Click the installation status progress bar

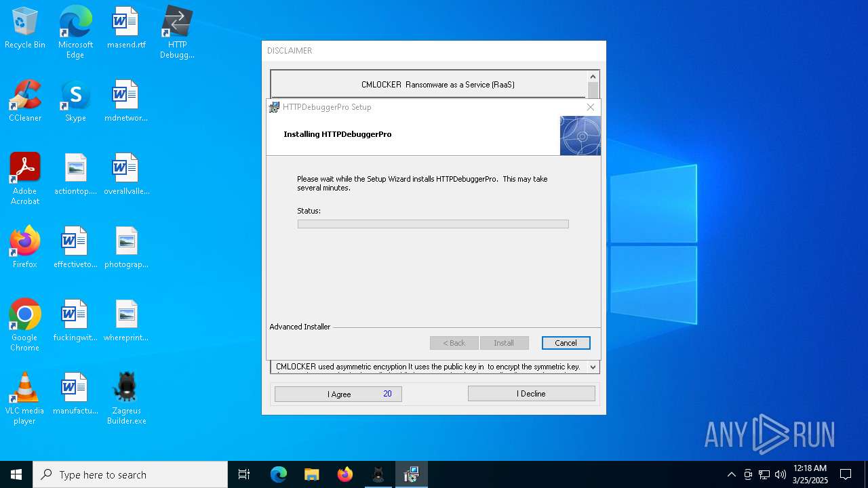[433, 224]
